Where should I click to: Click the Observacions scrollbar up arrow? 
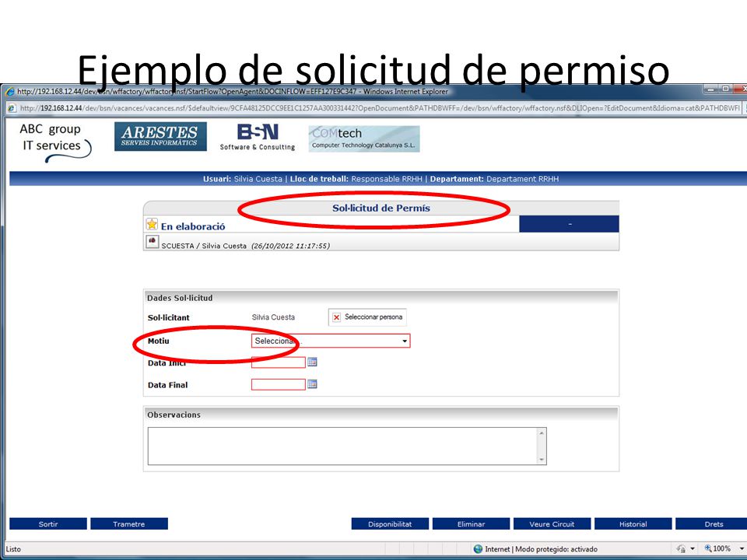pos(542,433)
